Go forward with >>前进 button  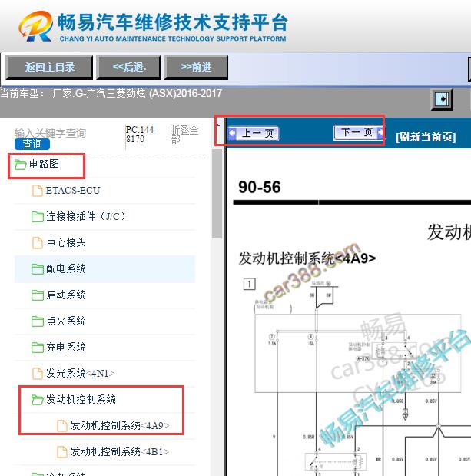tap(196, 68)
